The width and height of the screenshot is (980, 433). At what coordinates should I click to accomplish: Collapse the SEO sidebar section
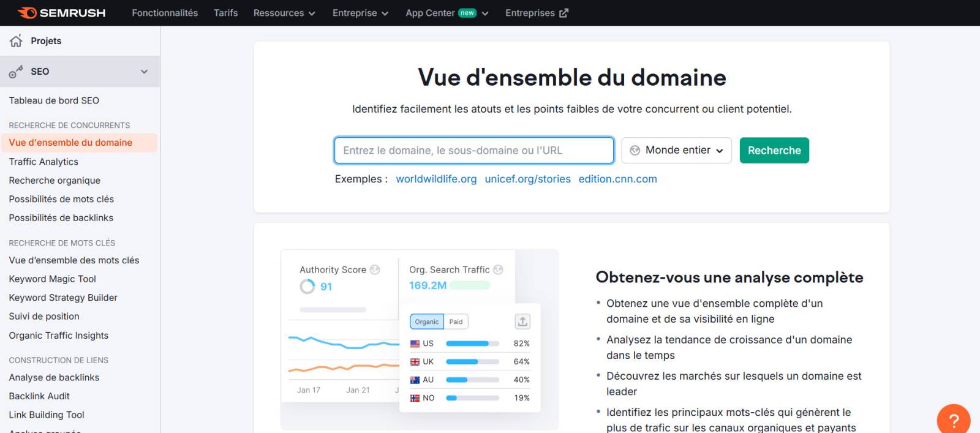144,72
